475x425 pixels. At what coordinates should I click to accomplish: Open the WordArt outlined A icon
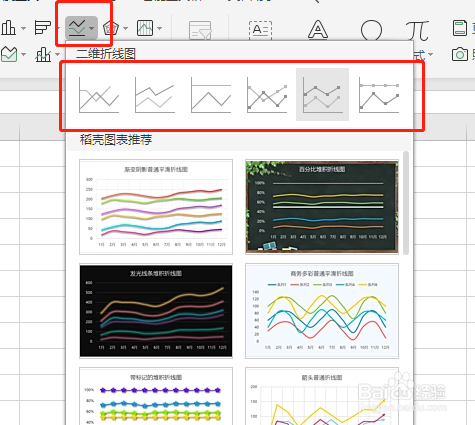[318, 30]
